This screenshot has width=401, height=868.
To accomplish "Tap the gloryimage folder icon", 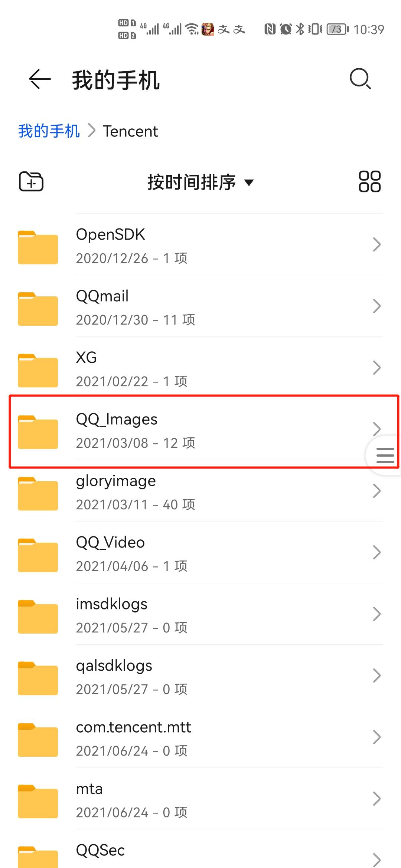I will 38,494.
